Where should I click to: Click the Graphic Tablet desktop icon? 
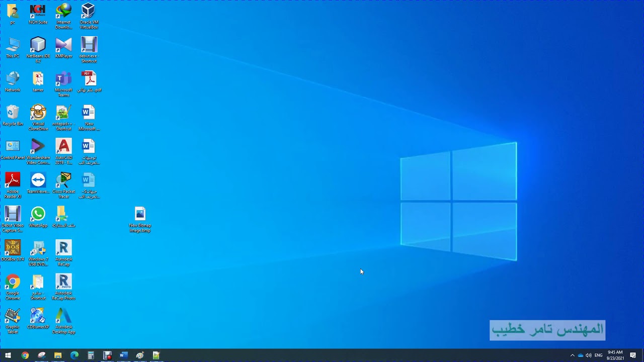click(13, 321)
